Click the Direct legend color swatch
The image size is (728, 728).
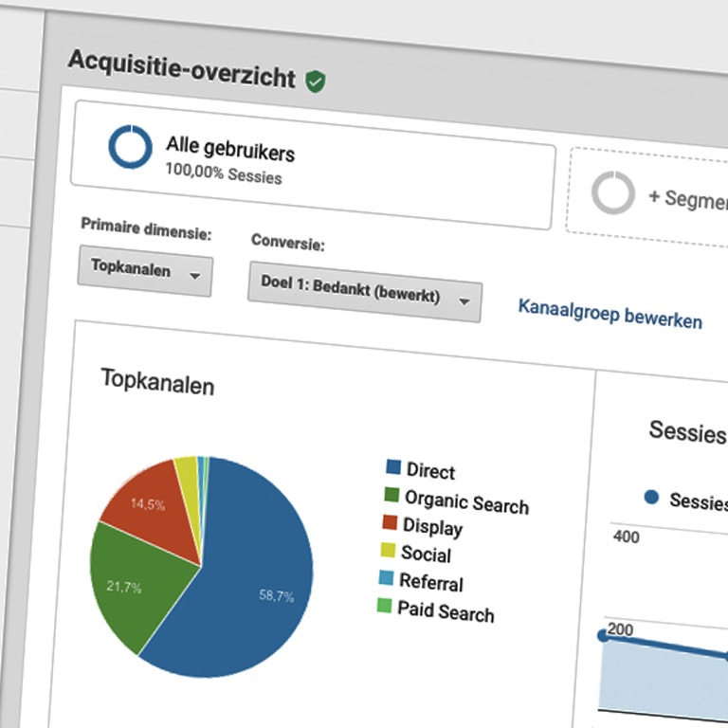click(x=393, y=466)
